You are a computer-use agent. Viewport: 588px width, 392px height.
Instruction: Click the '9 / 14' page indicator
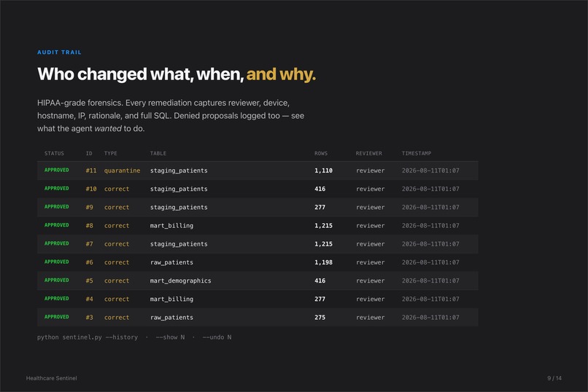tap(554, 378)
